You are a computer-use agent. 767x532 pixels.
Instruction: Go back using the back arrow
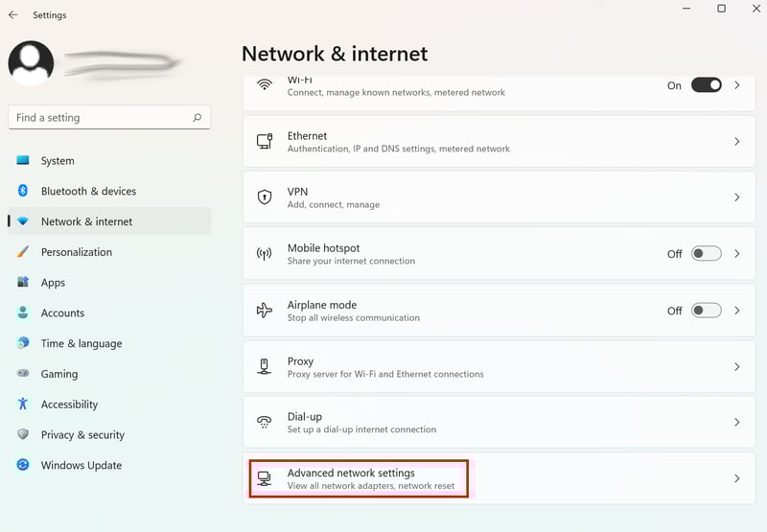pos(13,15)
